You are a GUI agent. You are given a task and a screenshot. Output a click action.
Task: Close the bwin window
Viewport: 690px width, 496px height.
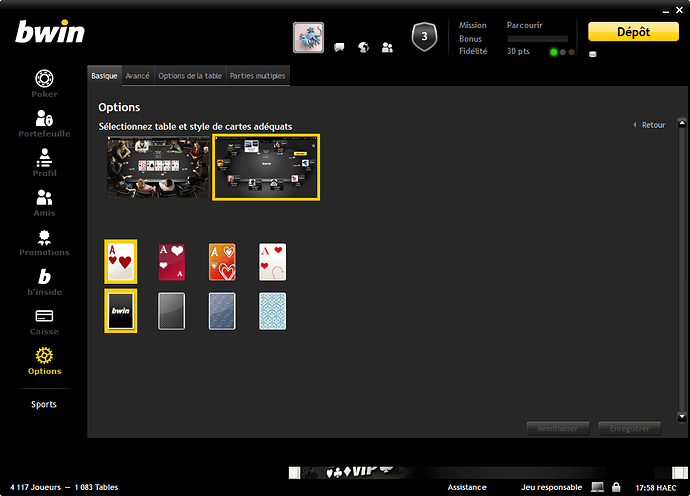[679, 10]
